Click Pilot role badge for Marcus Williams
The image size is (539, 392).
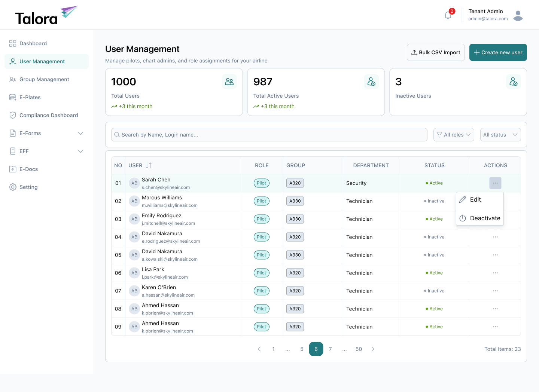pyautogui.click(x=261, y=201)
